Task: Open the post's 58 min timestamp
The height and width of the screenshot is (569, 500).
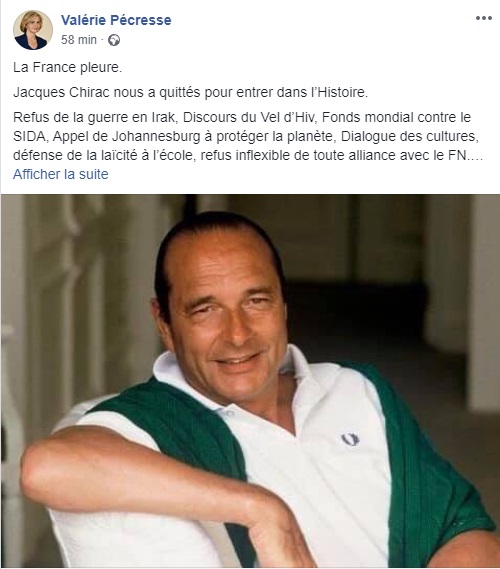Action: pyautogui.click(x=79, y=40)
